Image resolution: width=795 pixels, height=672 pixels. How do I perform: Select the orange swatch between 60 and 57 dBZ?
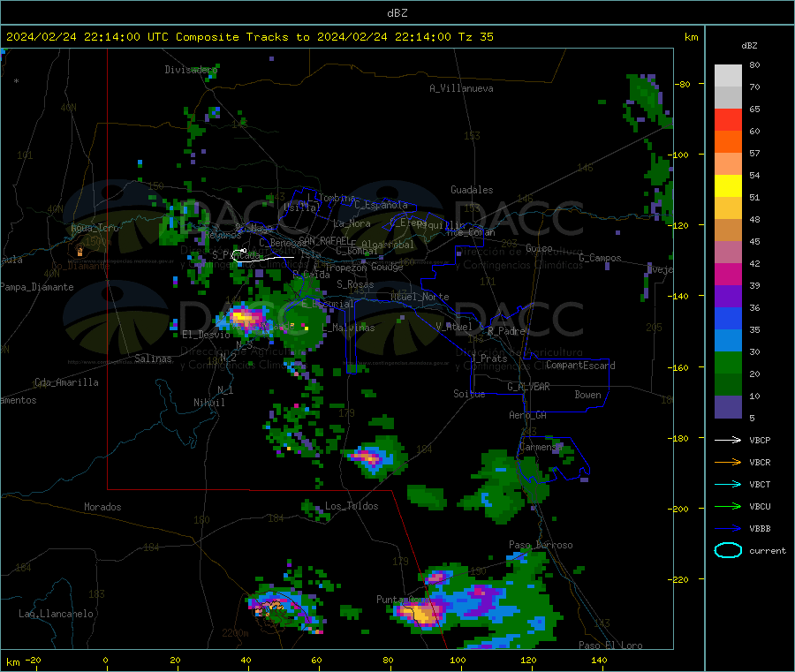click(x=728, y=142)
